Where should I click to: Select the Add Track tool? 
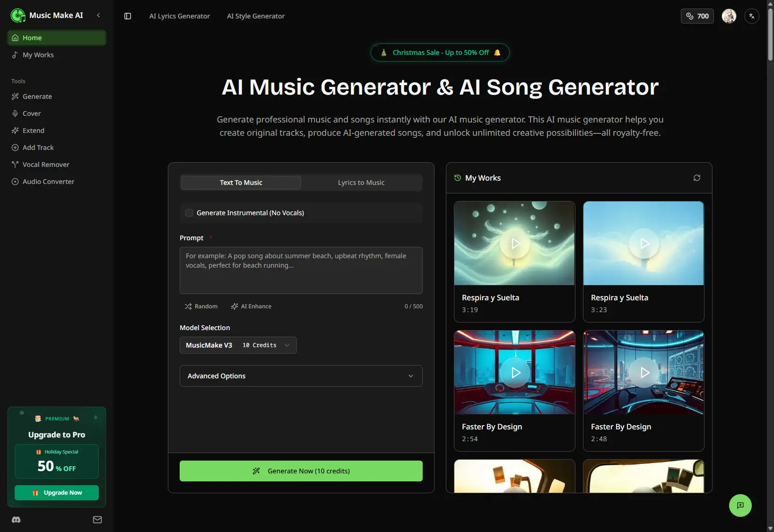point(38,147)
